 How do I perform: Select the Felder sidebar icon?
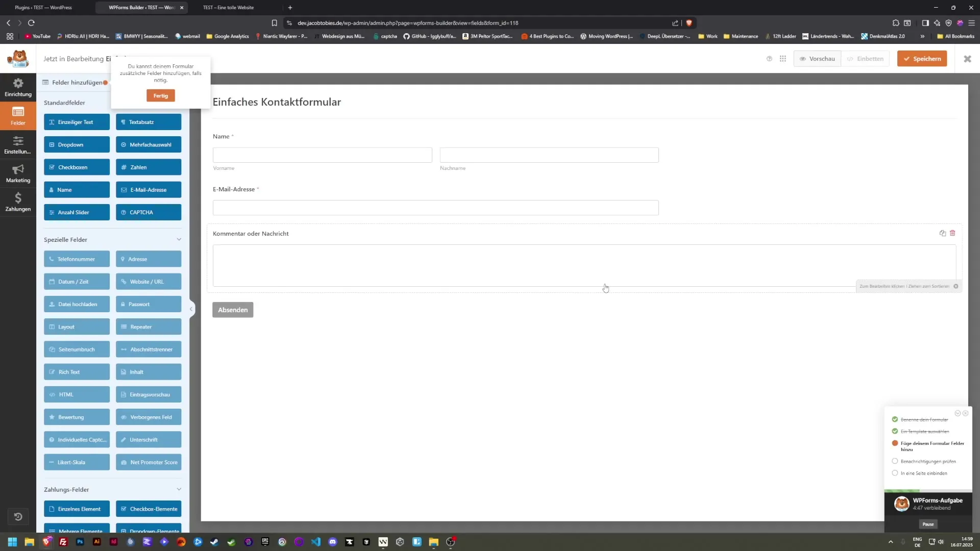point(17,116)
